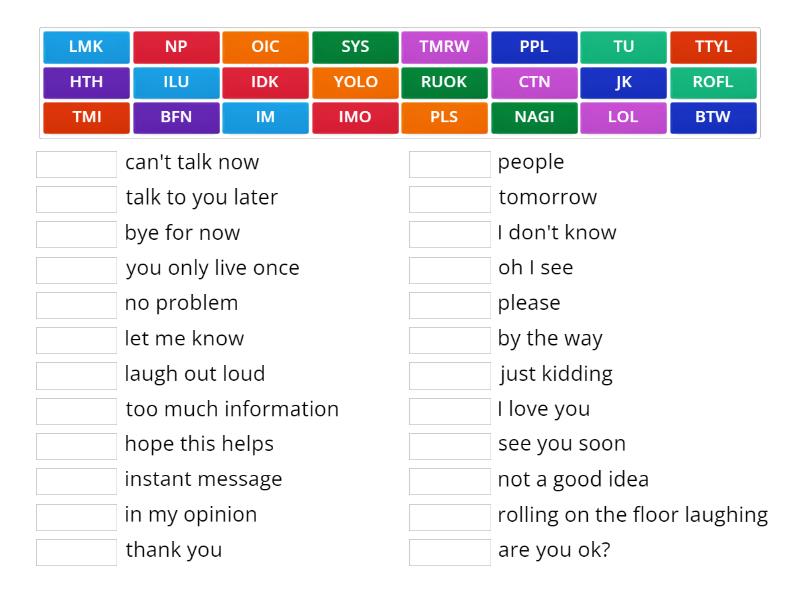This screenshot has height=600, width=800.
Task: Click the RUOK tile
Action: (x=444, y=82)
